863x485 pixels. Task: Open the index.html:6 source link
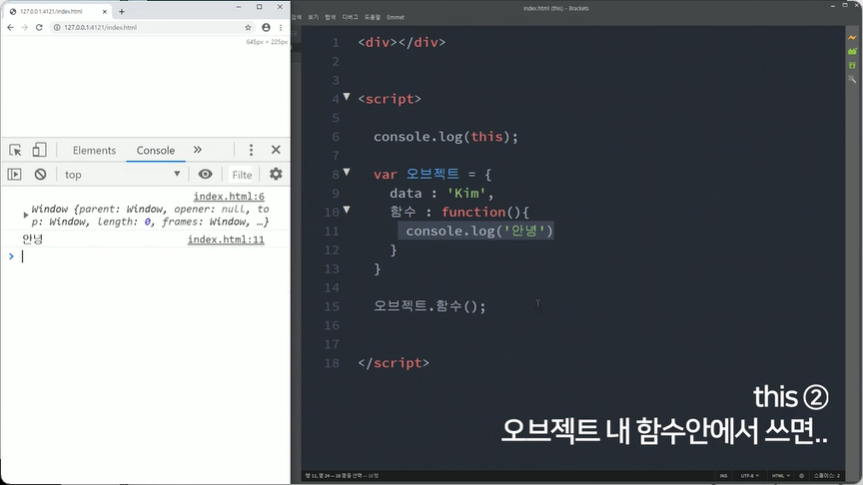click(229, 197)
